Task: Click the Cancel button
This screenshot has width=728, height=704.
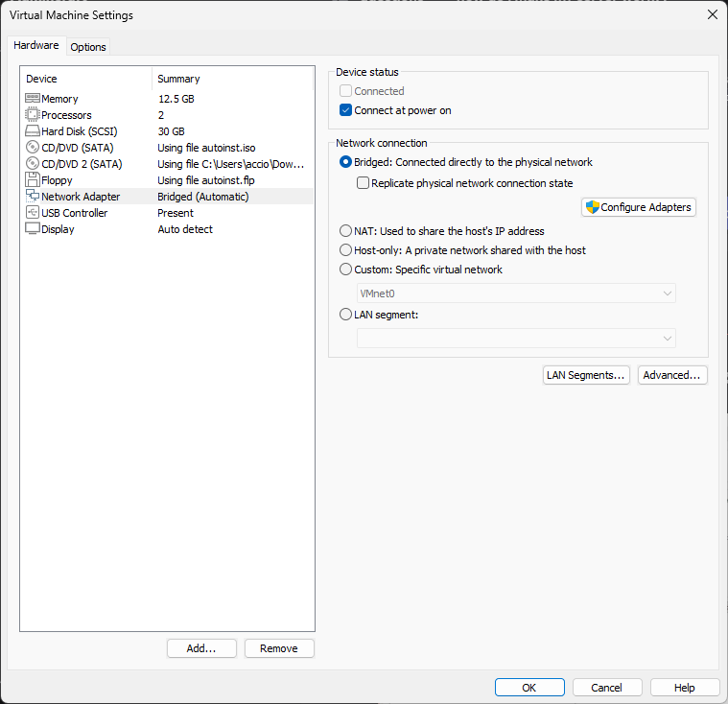Action: [607, 688]
